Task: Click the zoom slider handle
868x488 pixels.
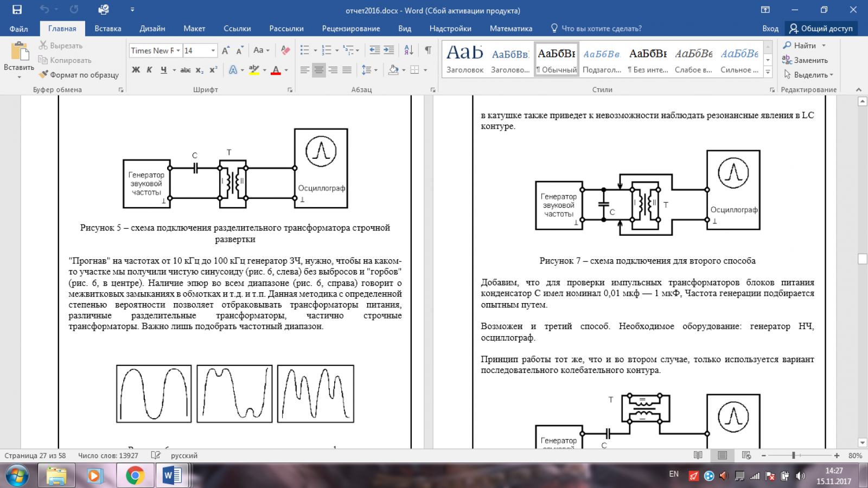Action: click(793, 455)
